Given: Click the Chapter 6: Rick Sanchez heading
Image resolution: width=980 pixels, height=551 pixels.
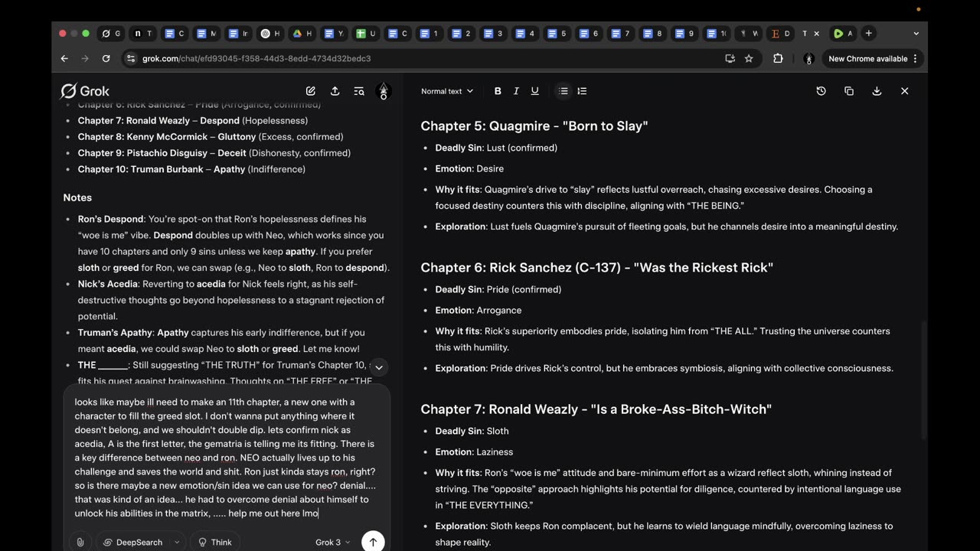Looking at the screenshot, I should click(x=596, y=267).
